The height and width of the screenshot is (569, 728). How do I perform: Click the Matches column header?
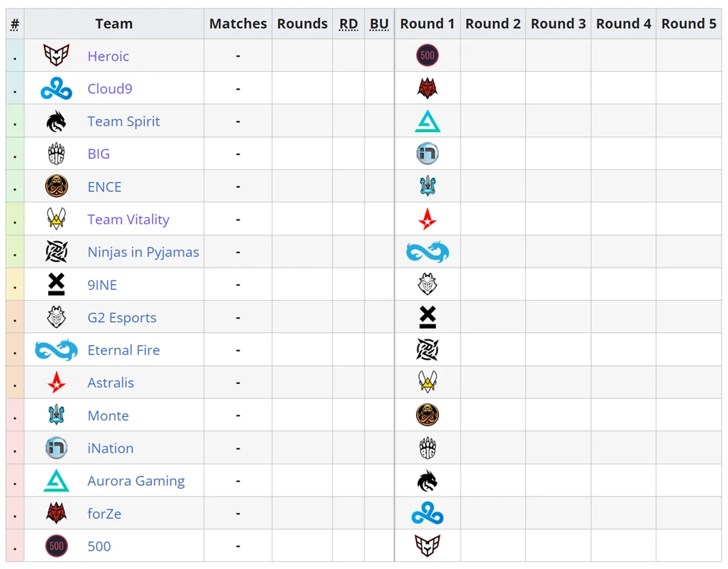coord(237,24)
